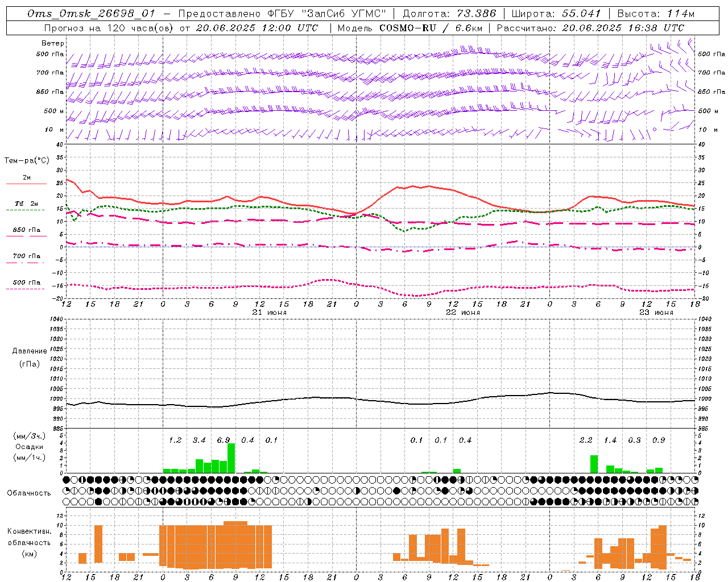Click the 'Тем-ра(°C)' temperature label
This screenshot has width=728, height=582.
click(x=27, y=161)
